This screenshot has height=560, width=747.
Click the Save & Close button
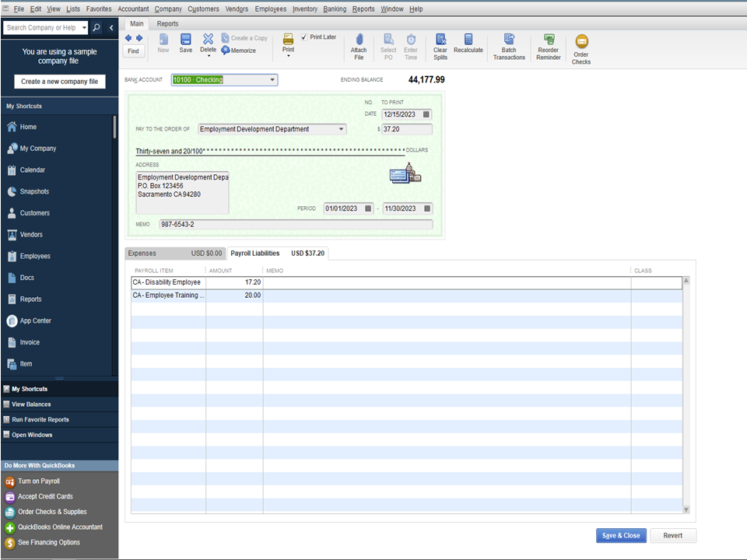621,536
